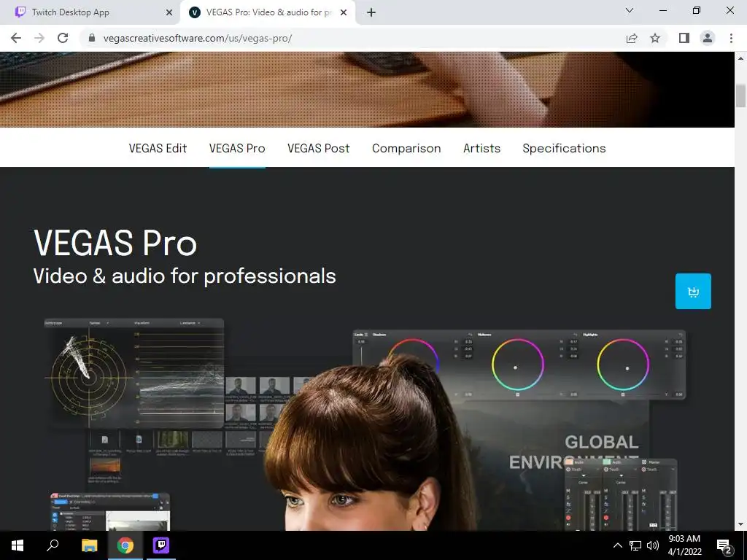Open the taskbar clock and date
This screenshot has height=560, width=747.
[684, 545]
